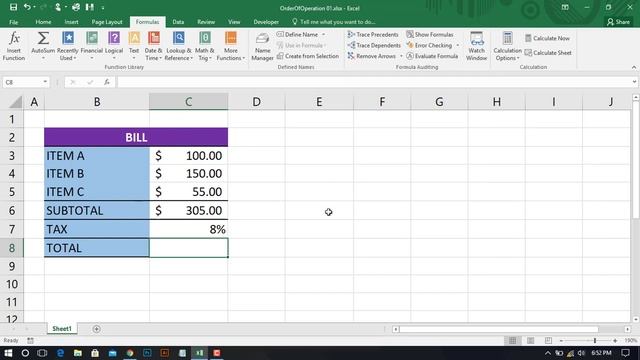Switch to Page Layout view icon

[x=530, y=340]
